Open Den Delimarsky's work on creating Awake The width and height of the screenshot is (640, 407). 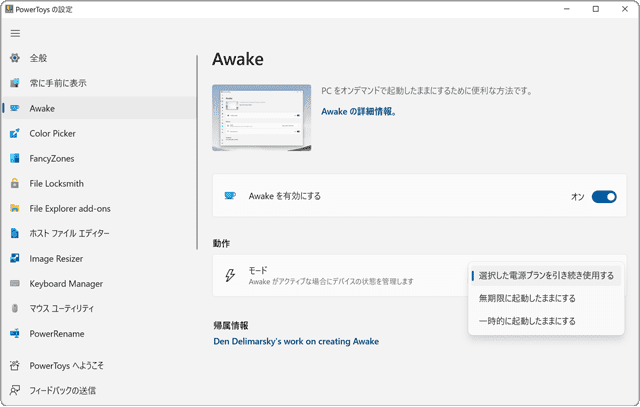(x=296, y=341)
